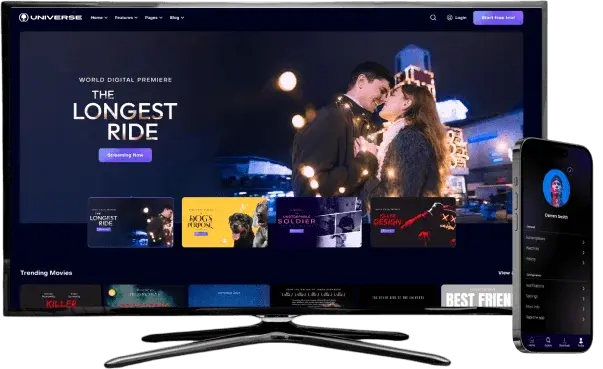Click the Streaming Now button

tap(125, 155)
